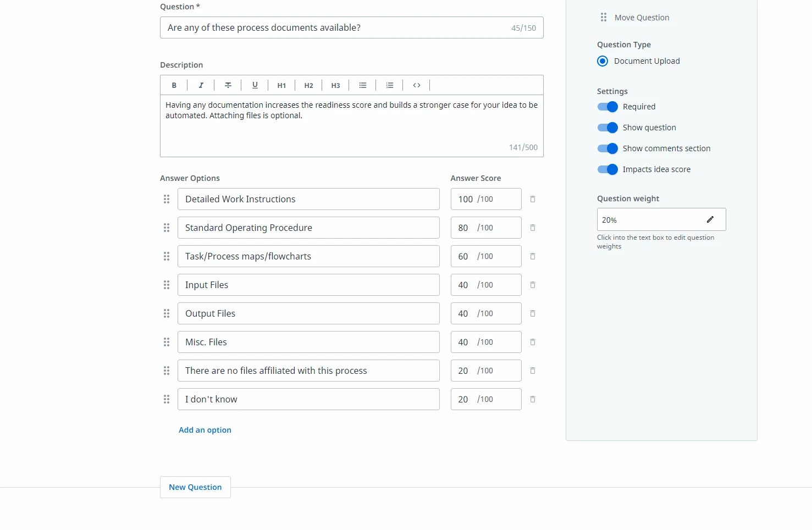Image resolution: width=812 pixels, height=530 pixels.
Task: Toggle strikethrough in description editor
Action: pos(228,85)
